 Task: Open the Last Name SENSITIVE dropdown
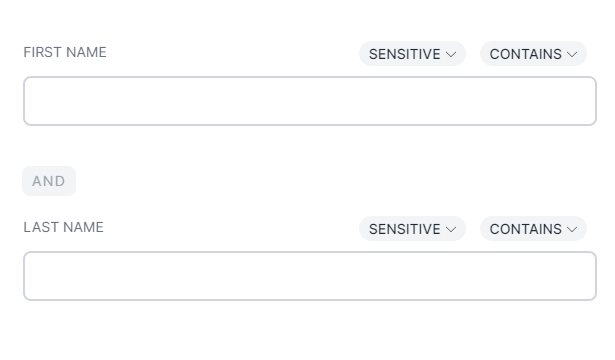412,229
